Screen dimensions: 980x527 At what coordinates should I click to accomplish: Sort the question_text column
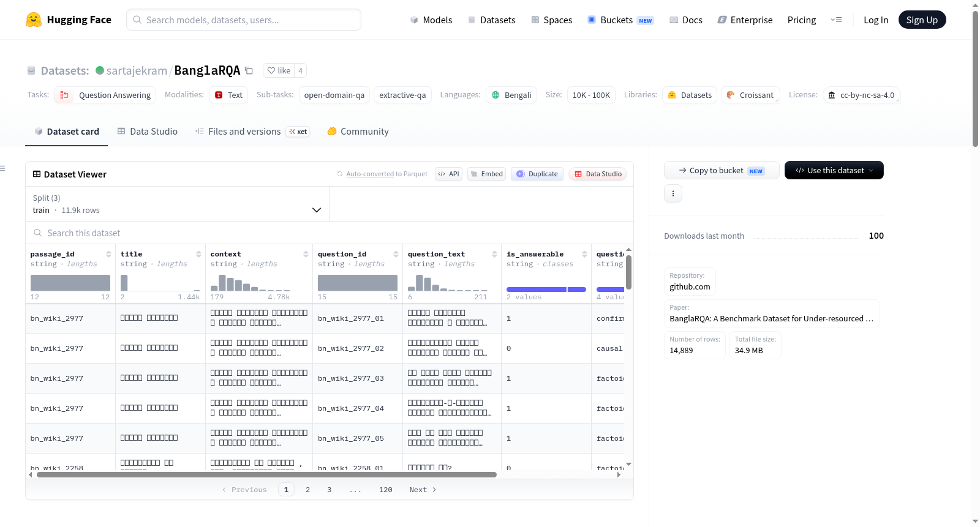[494, 254]
